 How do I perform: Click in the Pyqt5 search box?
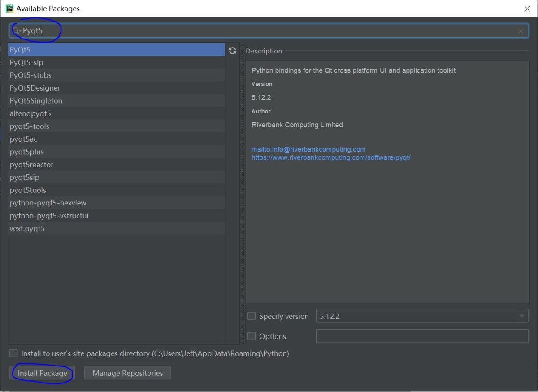(269, 31)
